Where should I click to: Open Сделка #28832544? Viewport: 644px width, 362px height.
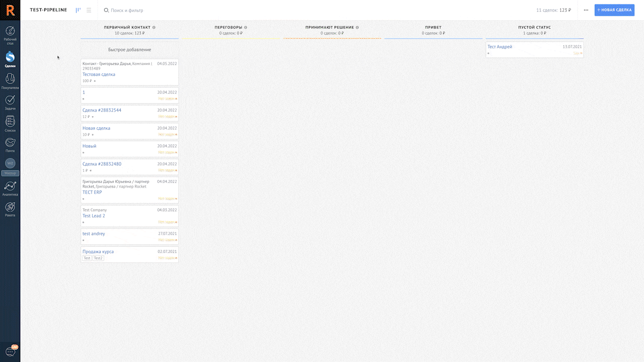coord(102,110)
